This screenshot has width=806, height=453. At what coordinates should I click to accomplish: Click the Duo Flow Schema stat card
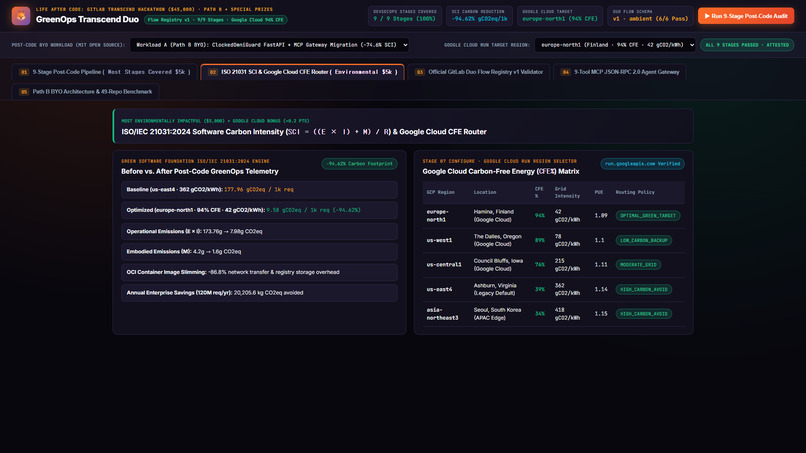click(650, 16)
